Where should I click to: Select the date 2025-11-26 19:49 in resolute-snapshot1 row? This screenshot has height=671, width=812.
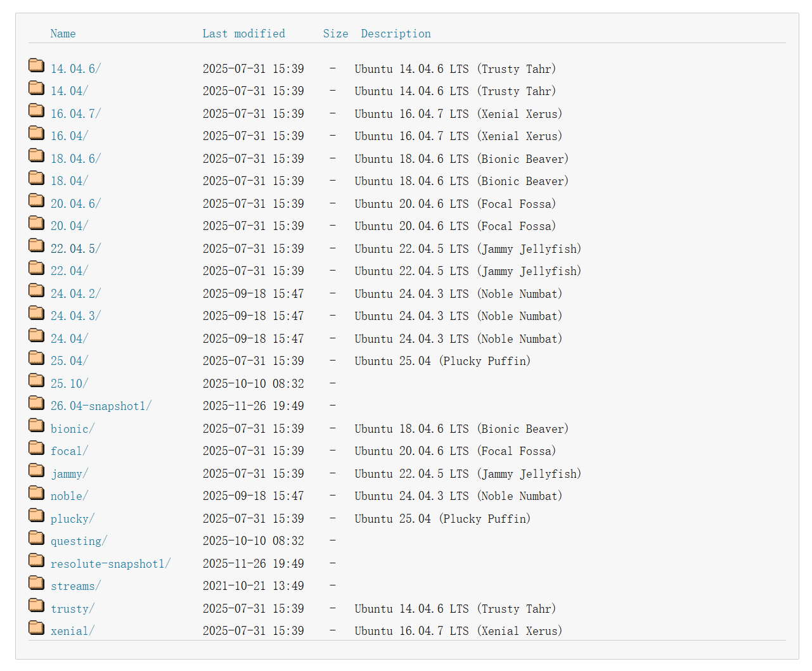[253, 564]
